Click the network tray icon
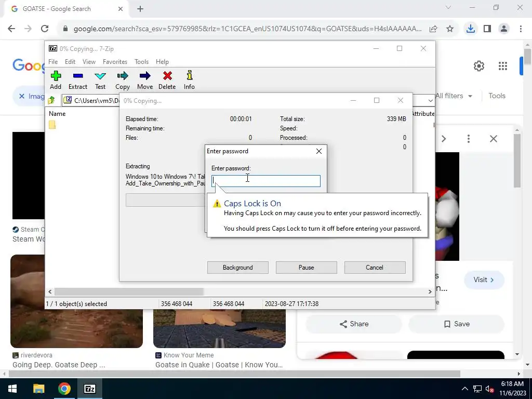This screenshot has width=532, height=399. click(x=477, y=389)
